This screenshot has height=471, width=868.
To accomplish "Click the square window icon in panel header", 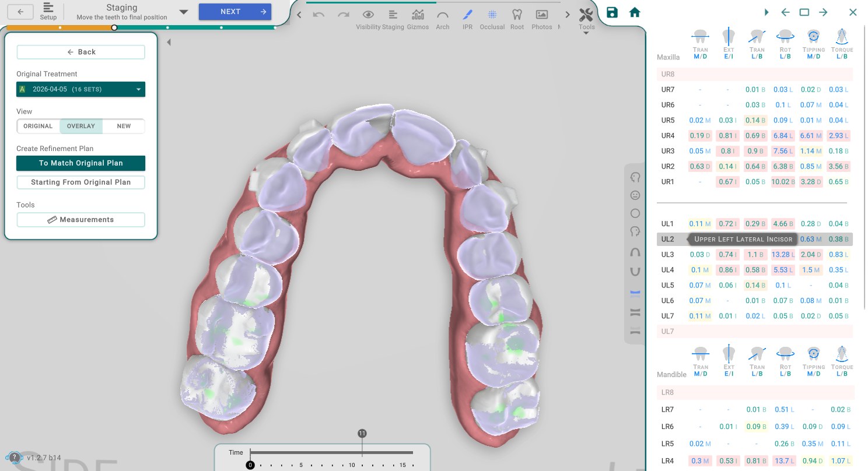I will (x=804, y=12).
